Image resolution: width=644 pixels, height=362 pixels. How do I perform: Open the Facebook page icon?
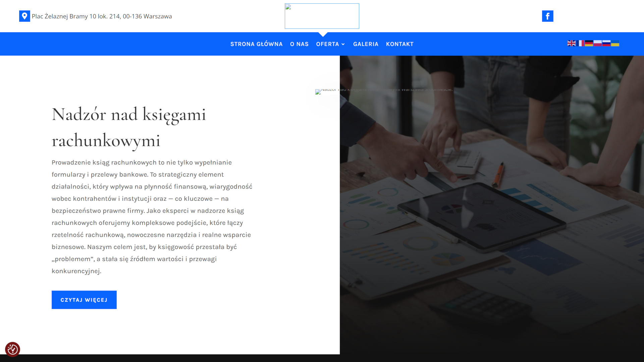(547, 16)
